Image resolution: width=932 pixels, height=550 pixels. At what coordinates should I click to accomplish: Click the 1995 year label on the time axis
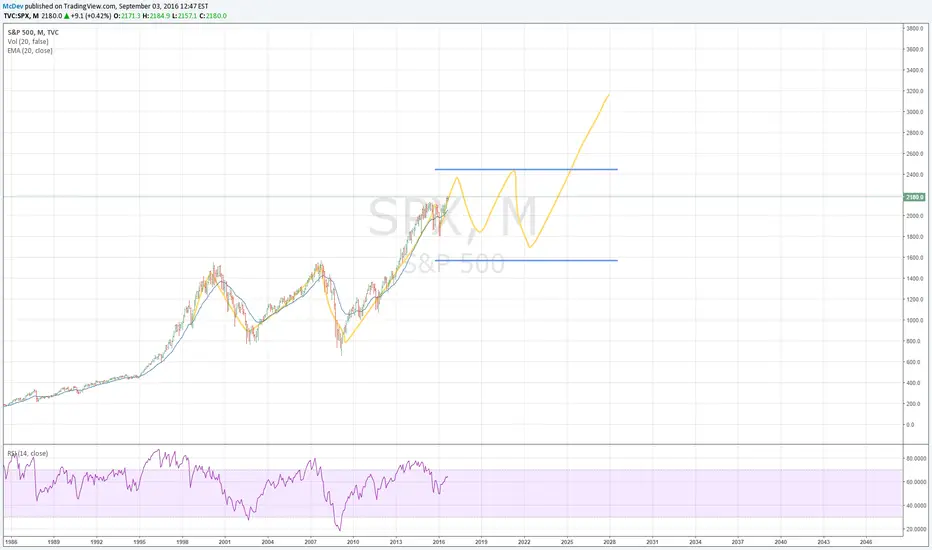140,542
